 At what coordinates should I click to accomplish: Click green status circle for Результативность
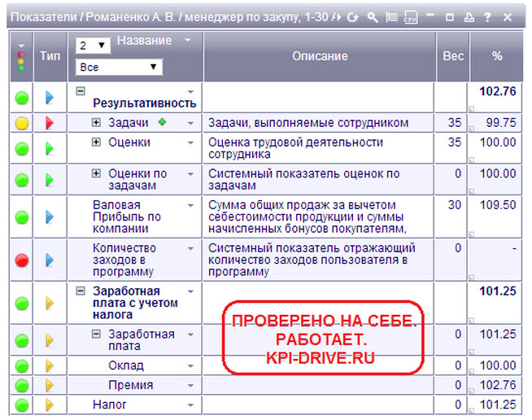pos(22,98)
